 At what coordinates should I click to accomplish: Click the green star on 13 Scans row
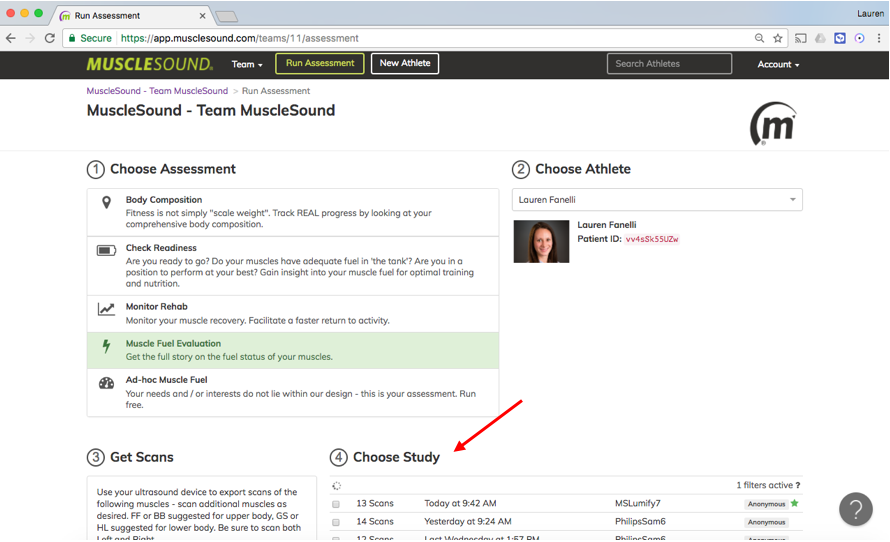[795, 503]
